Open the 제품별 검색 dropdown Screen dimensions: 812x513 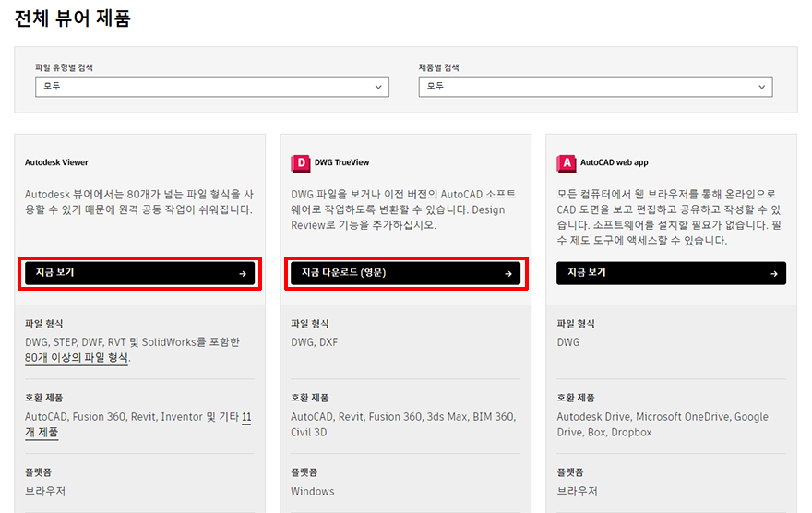click(x=595, y=87)
